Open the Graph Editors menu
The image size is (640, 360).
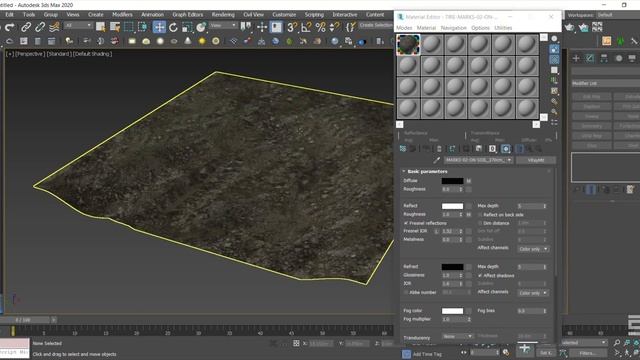tap(187, 15)
